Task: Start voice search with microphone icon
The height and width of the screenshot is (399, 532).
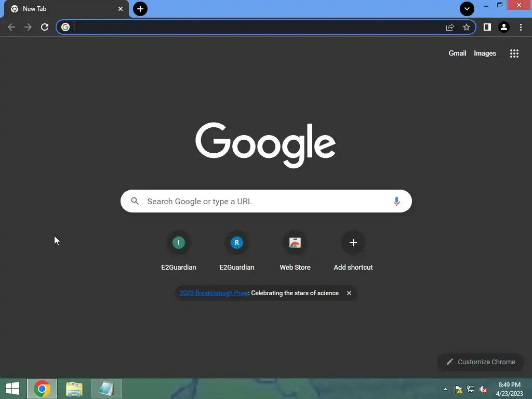Action: tap(396, 201)
